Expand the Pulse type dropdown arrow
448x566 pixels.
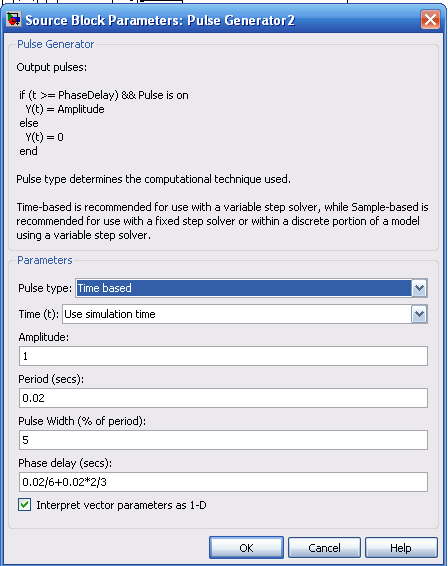419,288
